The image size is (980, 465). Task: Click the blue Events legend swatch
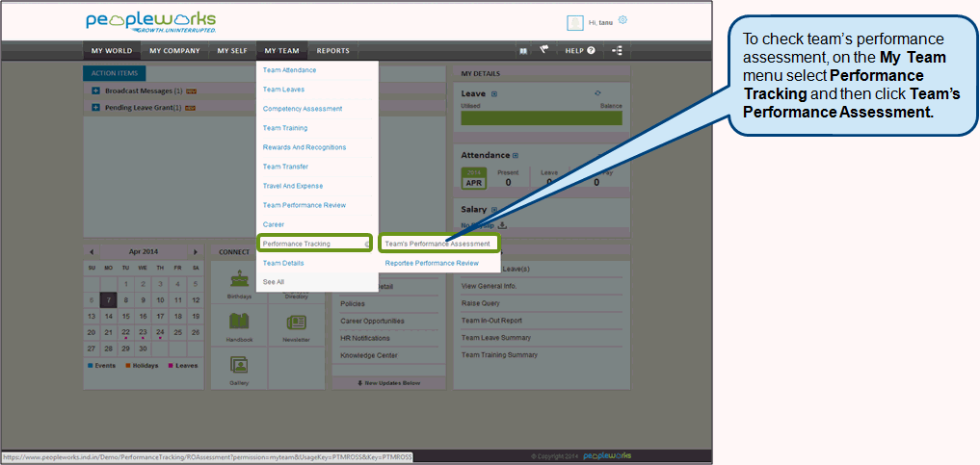tap(90, 366)
